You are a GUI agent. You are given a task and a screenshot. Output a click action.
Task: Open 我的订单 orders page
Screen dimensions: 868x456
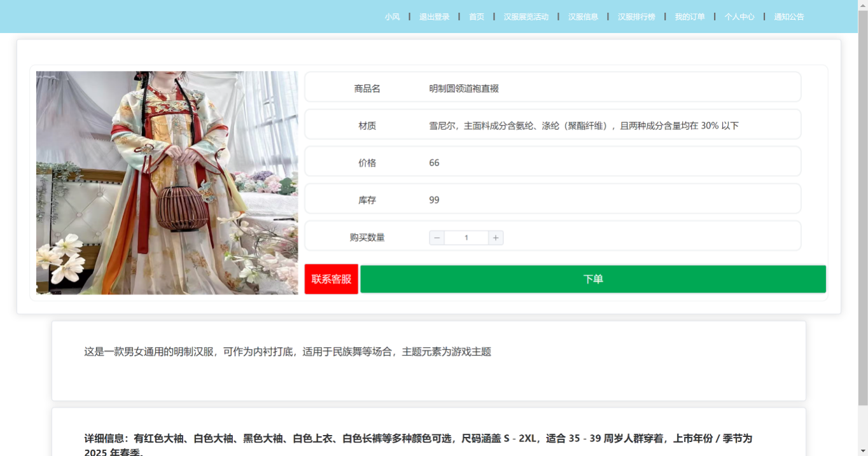point(690,17)
